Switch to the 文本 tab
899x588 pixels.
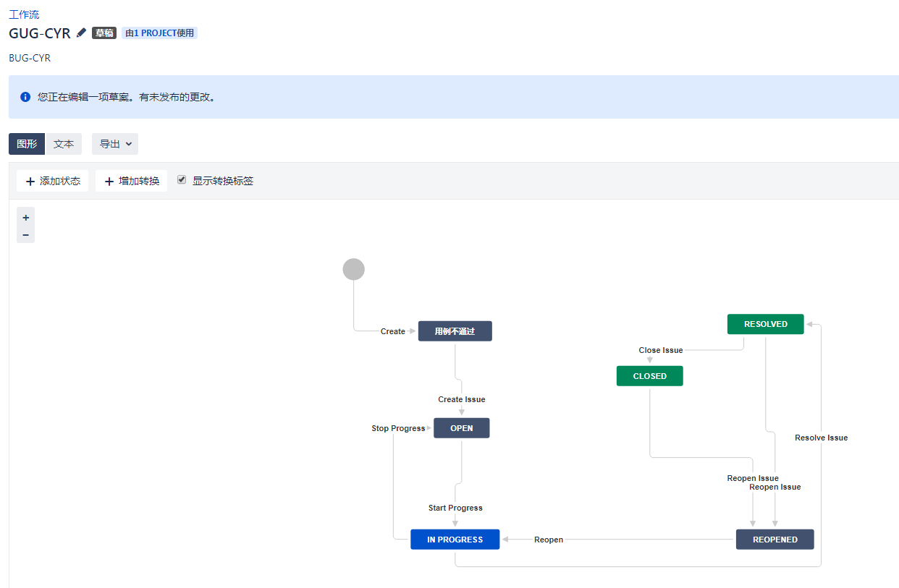[x=64, y=144]
